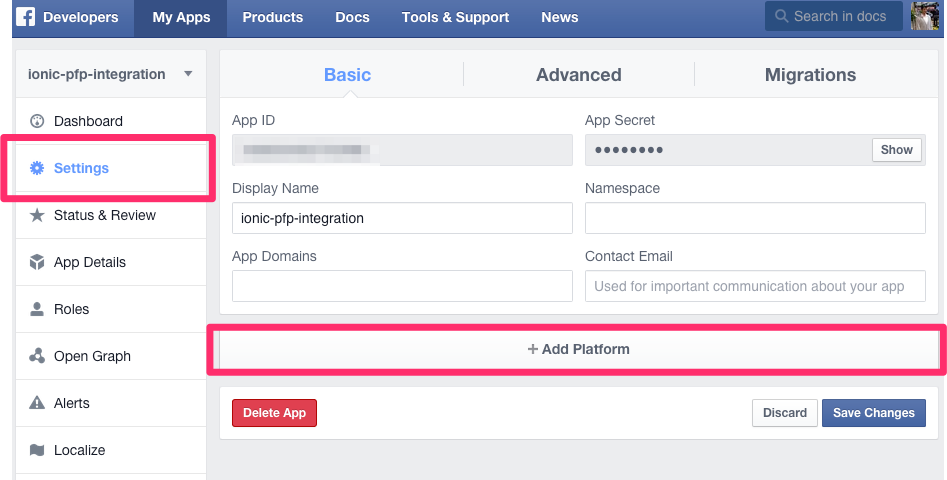Click the Add Platform button

pos(578,349)
